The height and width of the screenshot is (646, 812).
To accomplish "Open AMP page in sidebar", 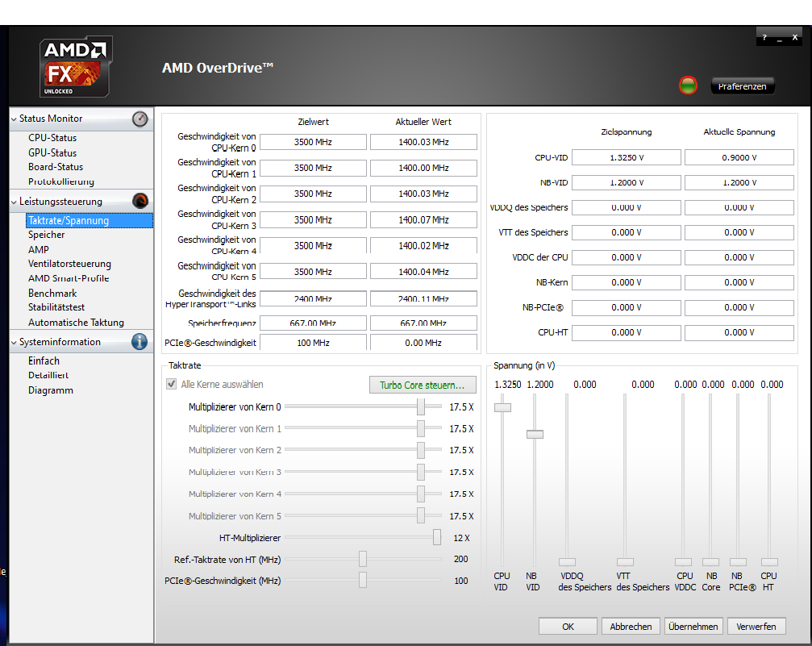I will (39, 250).
